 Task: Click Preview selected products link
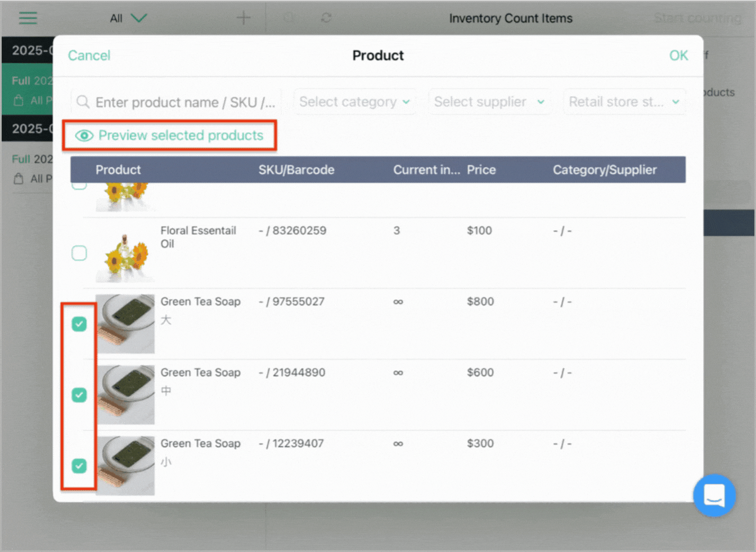coord(181,136)
